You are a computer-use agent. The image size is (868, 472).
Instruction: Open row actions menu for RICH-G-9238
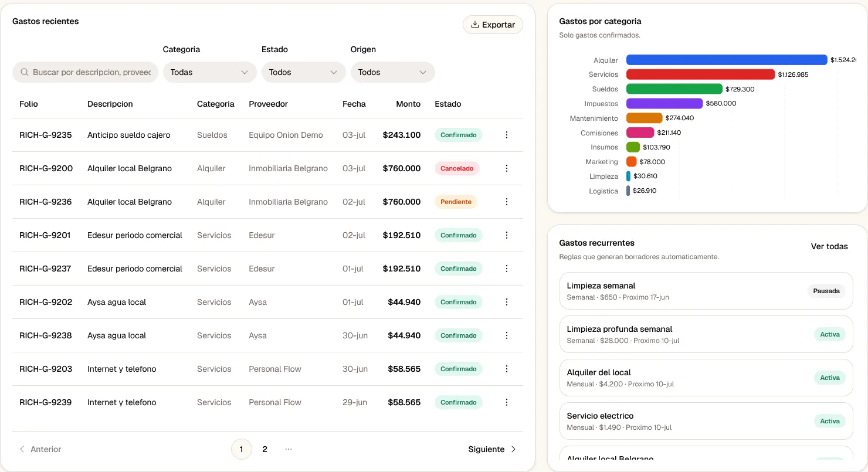click(x=507, y=335)
